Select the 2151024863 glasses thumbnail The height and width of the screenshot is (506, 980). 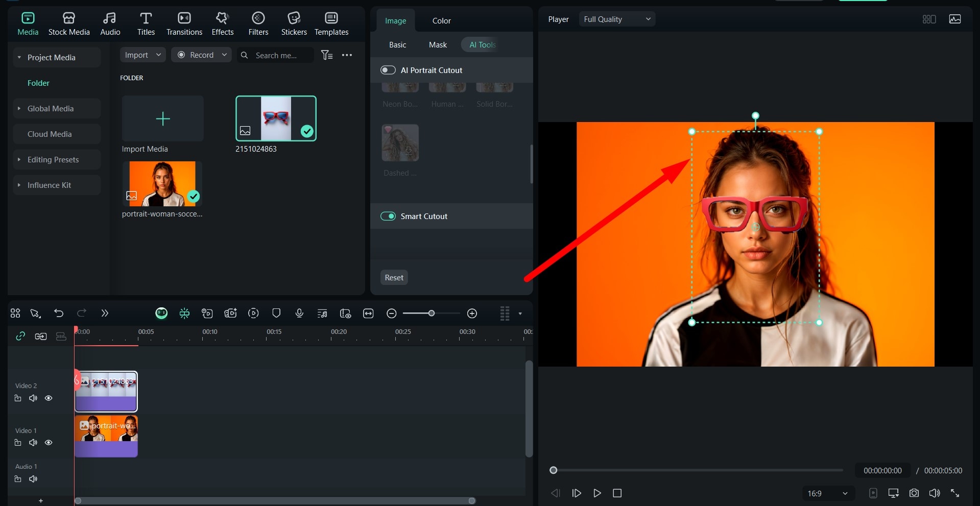coord(276,118)
